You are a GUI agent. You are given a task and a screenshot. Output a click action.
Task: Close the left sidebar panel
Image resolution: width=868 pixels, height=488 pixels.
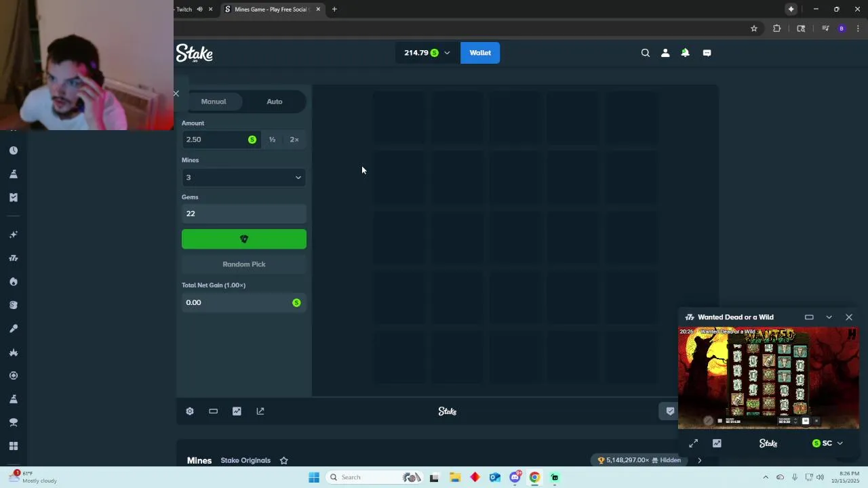click(x=176, y=94)
